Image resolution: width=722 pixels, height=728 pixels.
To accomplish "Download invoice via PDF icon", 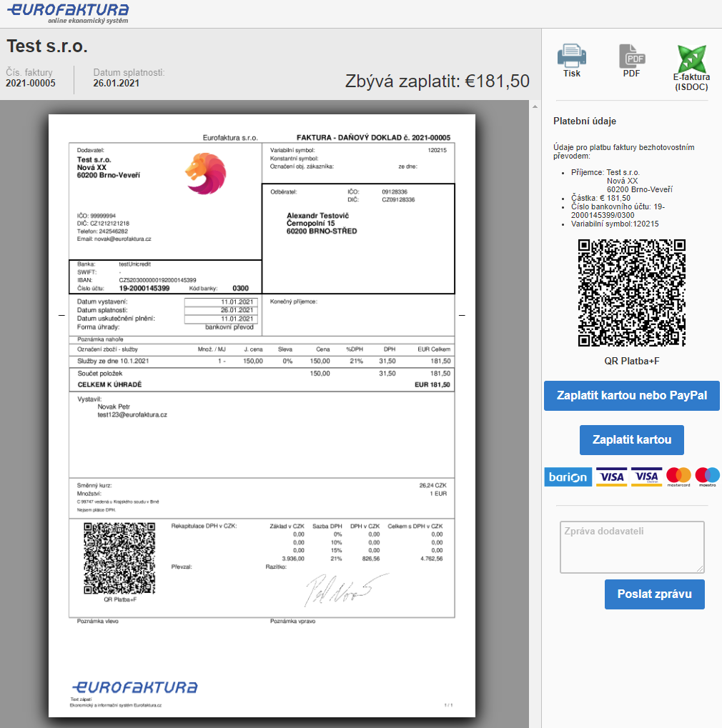I will 631,56.
